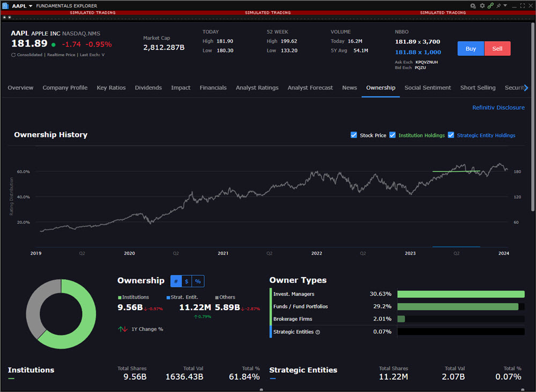Click the vertical scrollbar on right edge
The width and height of the screenshot is (536, 392).
tap(533, 116)
